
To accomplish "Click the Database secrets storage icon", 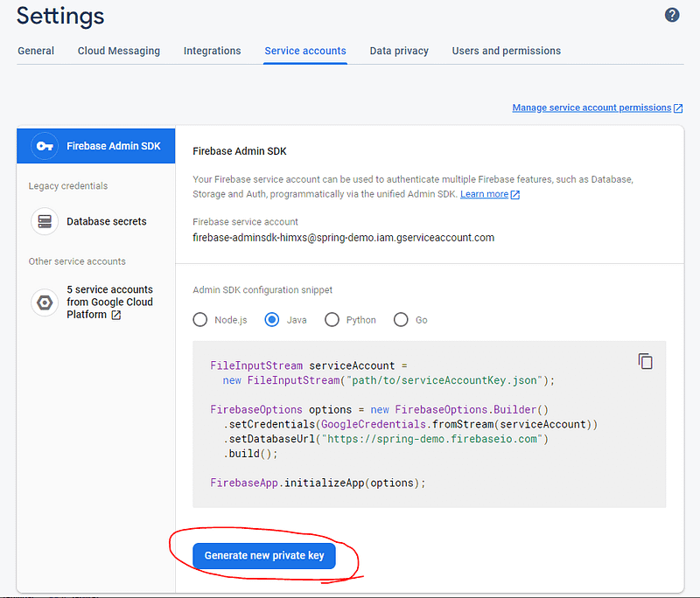I will coord(44,221).
